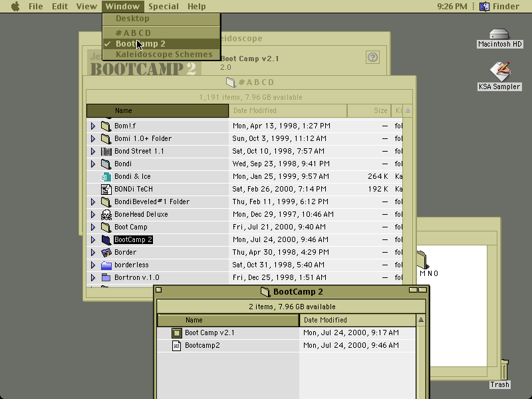Select the BoneHead Deluxe skull icon
532x399 pixels.
(x=106, y=214)
